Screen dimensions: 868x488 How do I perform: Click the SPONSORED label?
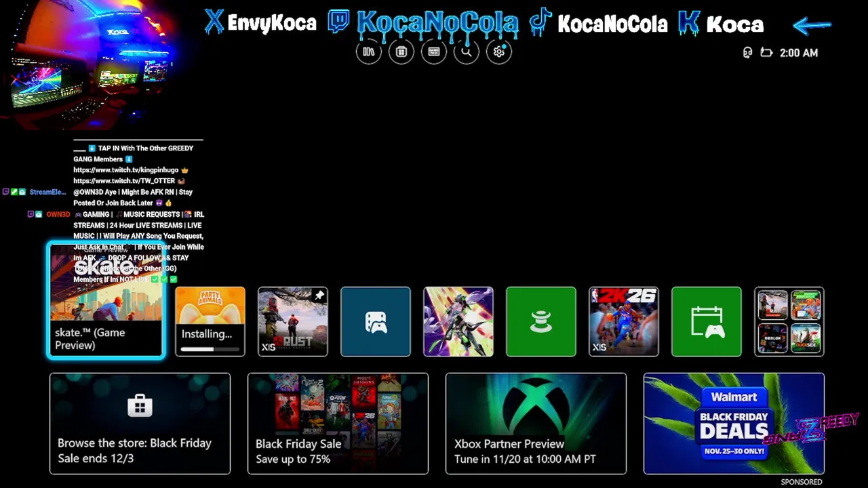tap(802, 482)
